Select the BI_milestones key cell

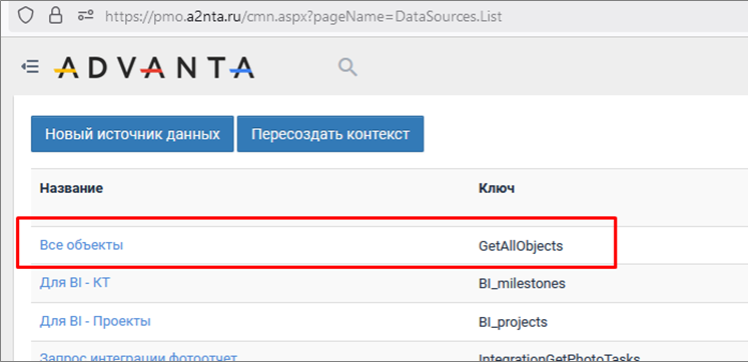point(522,284)
